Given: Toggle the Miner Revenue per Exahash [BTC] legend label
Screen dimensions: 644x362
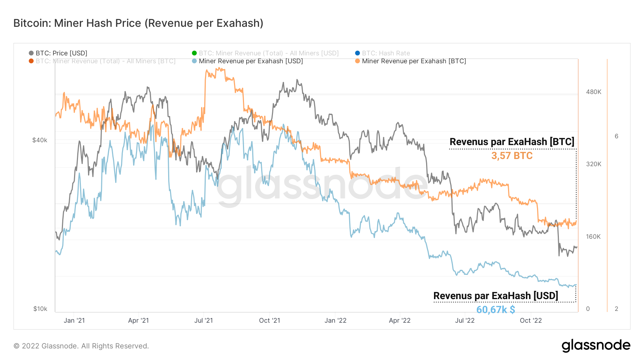Looking at the screenshot, I should click(x=414, y=61).
